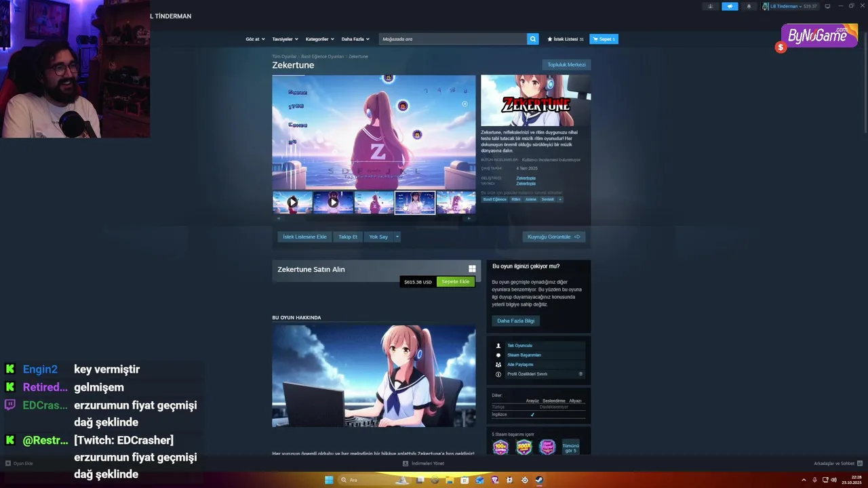This screenshot has height=488, width=868.
Task: Click the Anime tag
Action: tap(530, 199)
